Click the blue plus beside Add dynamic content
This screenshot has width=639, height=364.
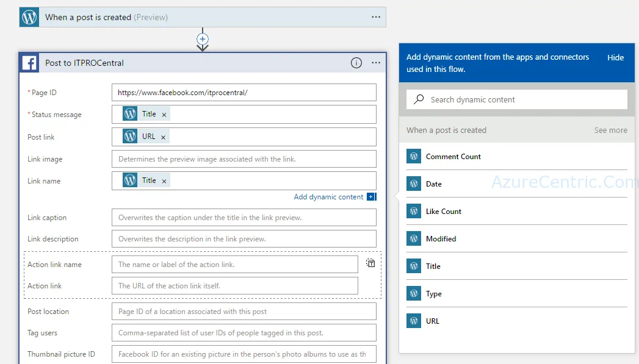pyautogui.click(x=371, y=197)
